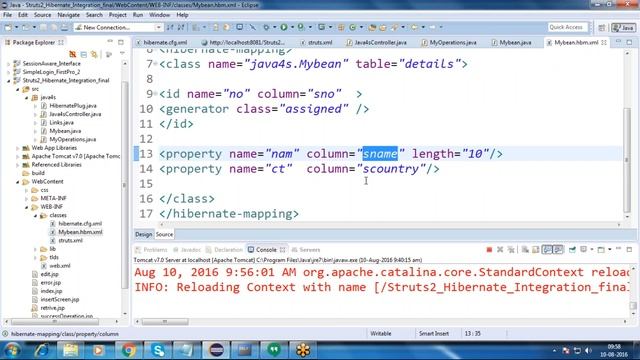The image size is (640, 360).
Task: Open Google Chrome from the taskbar
Action: [129, 350]
